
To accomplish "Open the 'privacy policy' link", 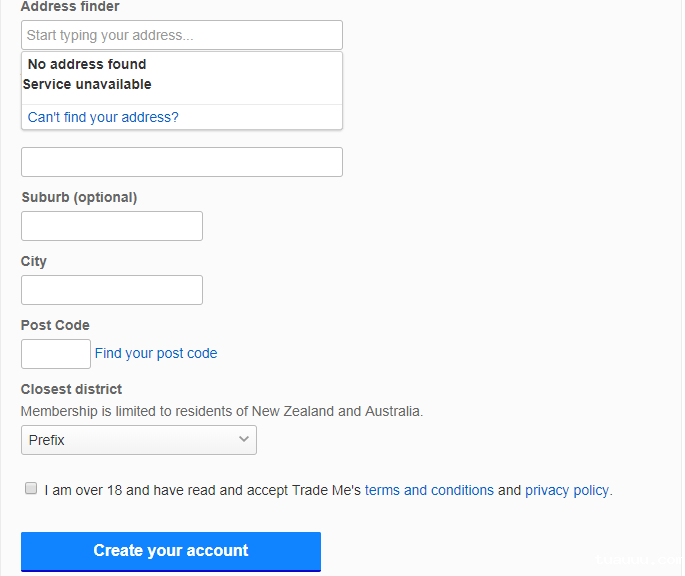I will coord(567,490).
